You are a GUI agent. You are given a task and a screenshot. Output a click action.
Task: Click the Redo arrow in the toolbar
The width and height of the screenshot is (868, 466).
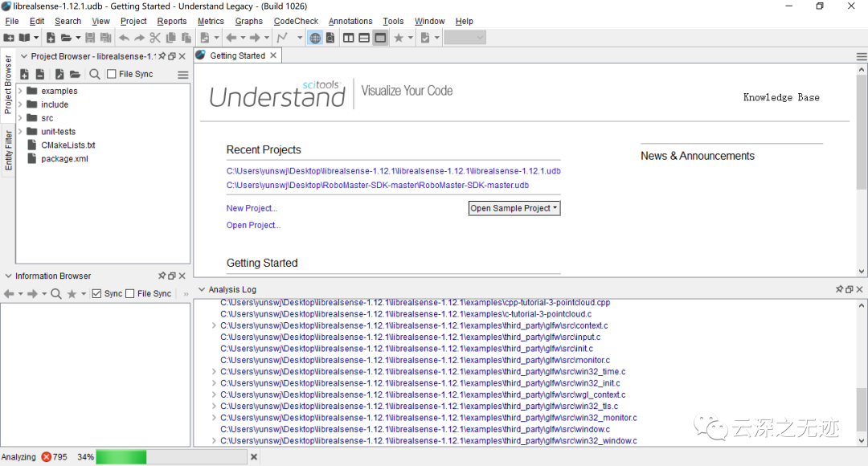[x=140, y=38]
